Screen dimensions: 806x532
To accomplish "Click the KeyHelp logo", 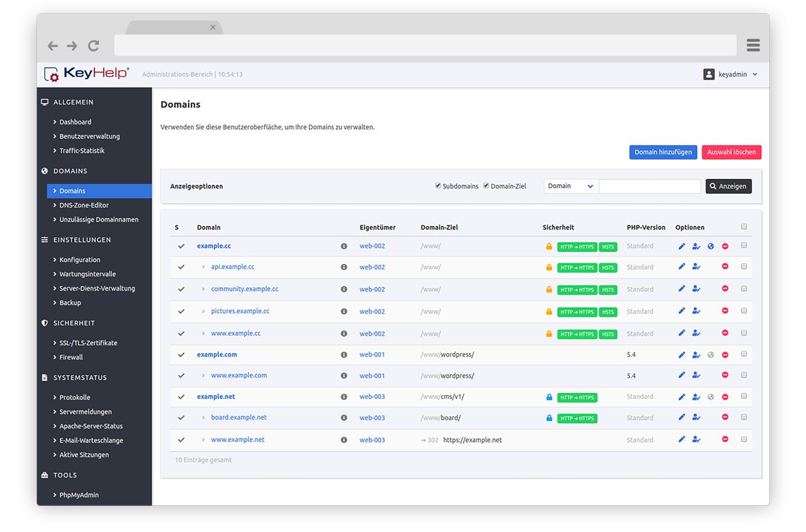I will pos(86,74).
